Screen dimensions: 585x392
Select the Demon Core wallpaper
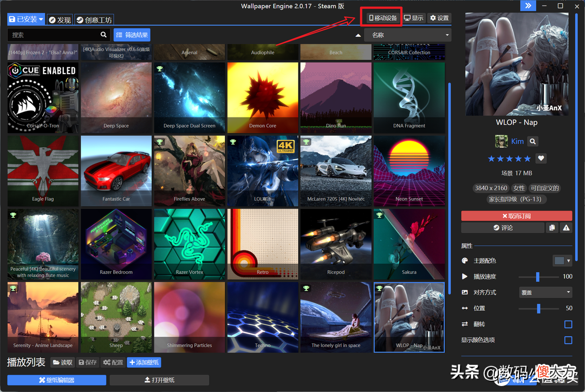(x=263, y=97)
